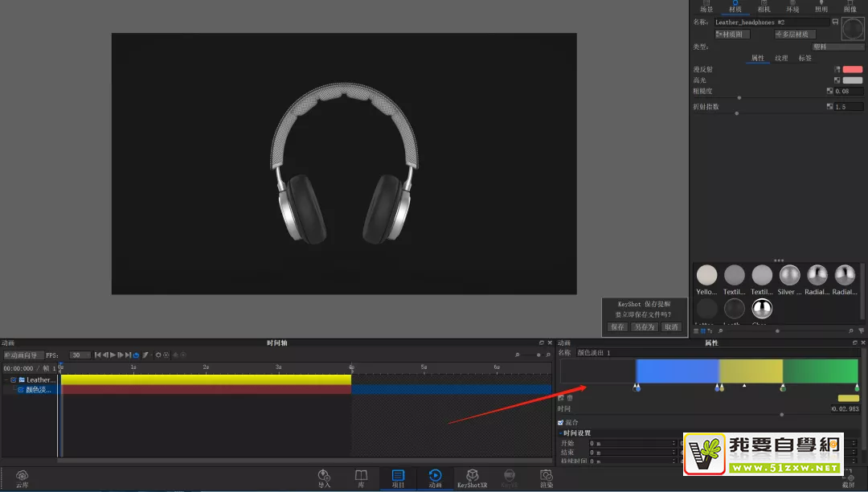This screenshot has width=868, height=492.
Task: Switch to the Textures (纹理) sub-tab
Action: pos(781,58)
